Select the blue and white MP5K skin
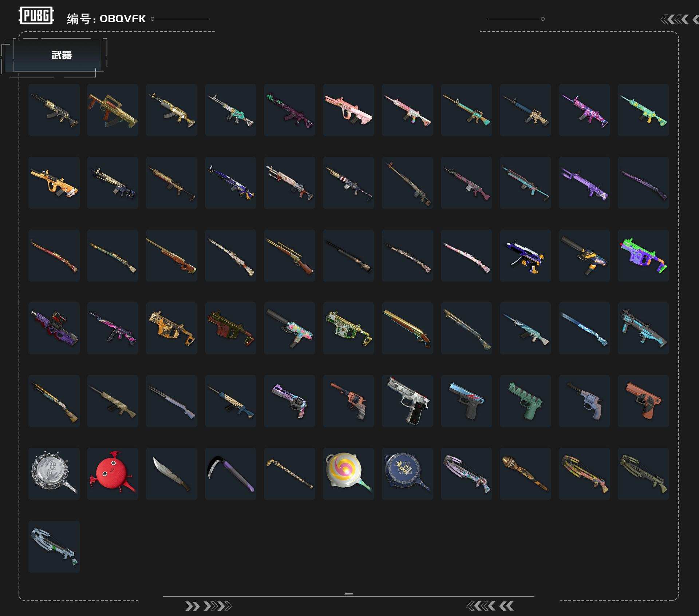The width and height of the screenshot is (699, 616). point(525,255)
